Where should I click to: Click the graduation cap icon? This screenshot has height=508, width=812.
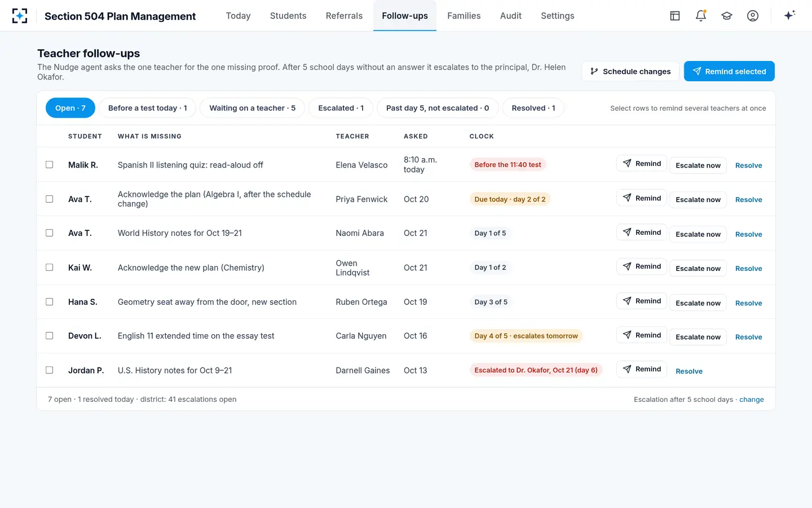click(727, 16)
